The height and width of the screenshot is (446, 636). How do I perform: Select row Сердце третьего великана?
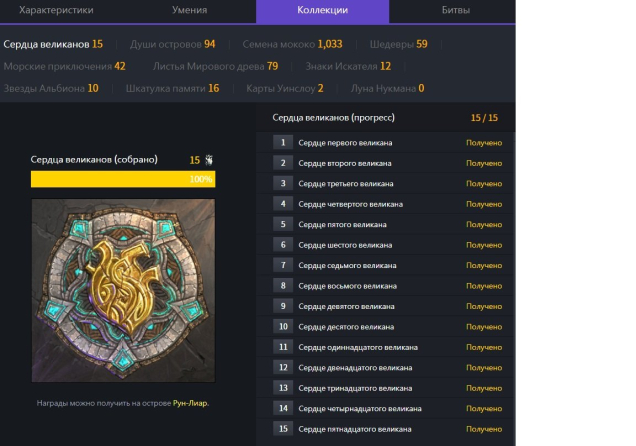pyautogui.click(x=386, y=183)
